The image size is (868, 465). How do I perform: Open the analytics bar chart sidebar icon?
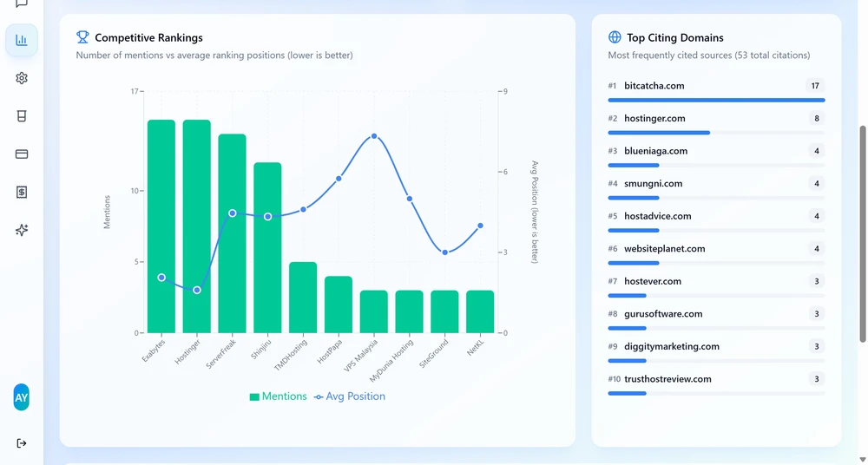click(x=22, y=40)
